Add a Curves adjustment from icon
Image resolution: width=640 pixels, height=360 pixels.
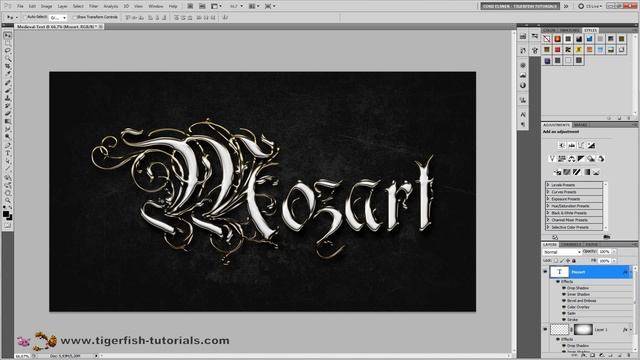point(581,146)
